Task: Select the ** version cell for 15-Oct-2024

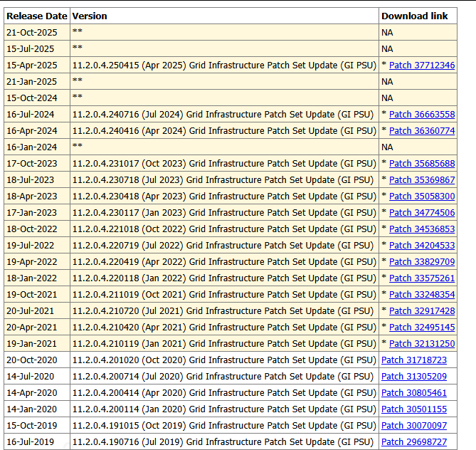Action: tap(224, 98)
